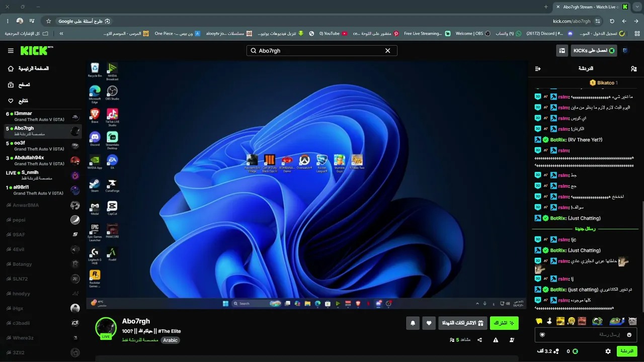Click the warning report icon

(x=496, y=340)
